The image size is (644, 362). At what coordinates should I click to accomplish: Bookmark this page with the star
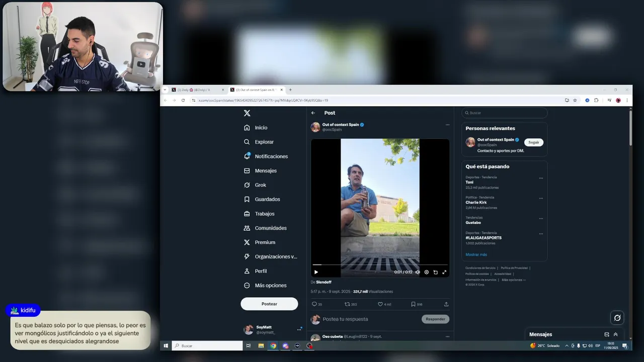575,100
